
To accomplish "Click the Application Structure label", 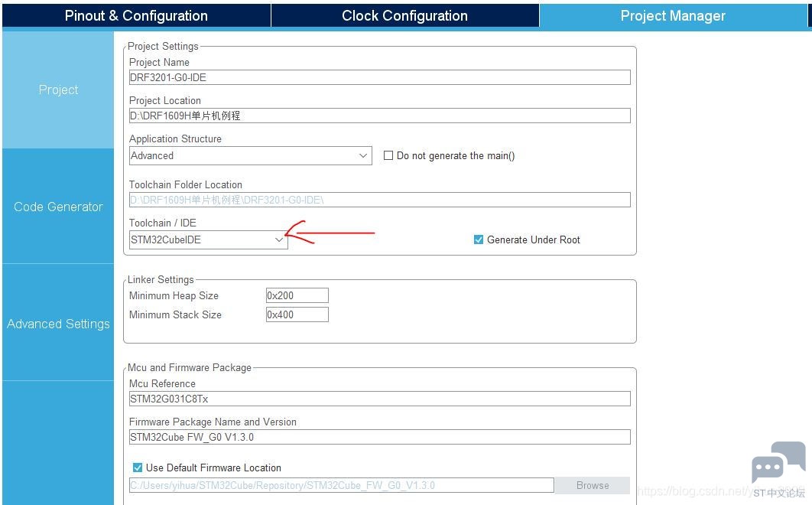I will 175,139.
